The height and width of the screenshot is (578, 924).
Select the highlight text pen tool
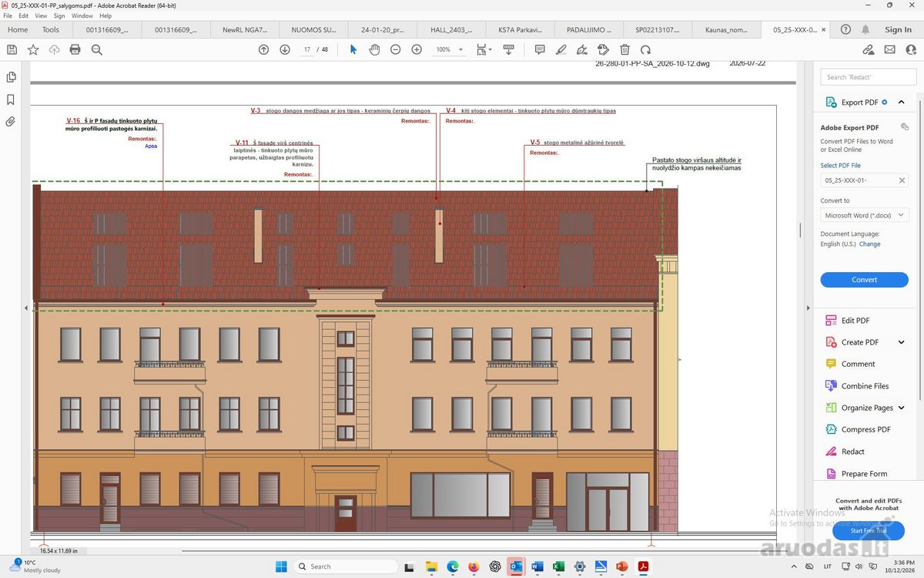click(561, 49)
